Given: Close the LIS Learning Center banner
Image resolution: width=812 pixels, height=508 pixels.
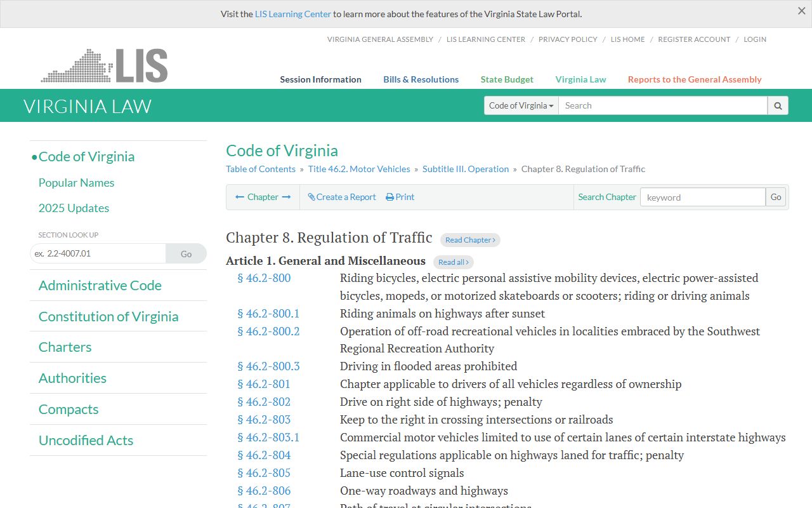Looking at the screenshot, I should click(801, 11).
